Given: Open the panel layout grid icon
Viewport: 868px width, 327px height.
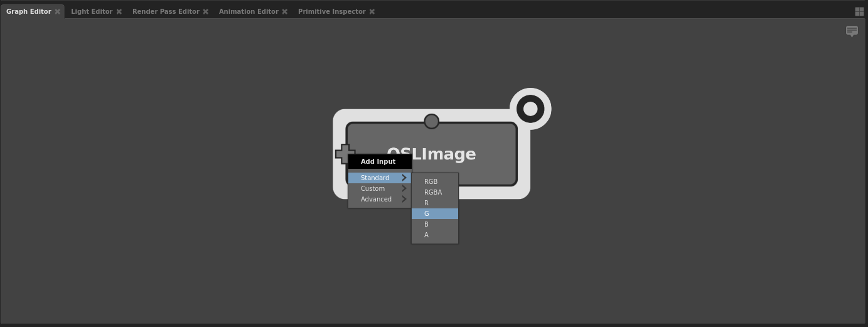Looking at the screenshot, I should [860, 11].
